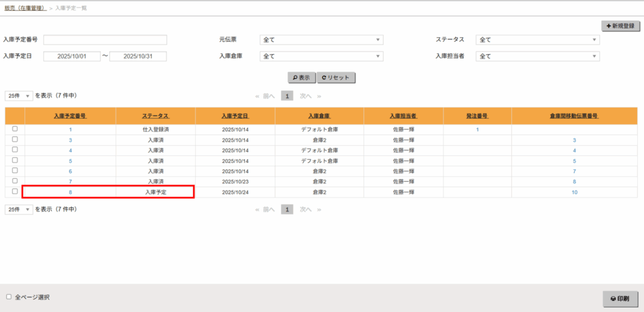Sort by 入庫予定日 column header
The height and width of the screenshot is (312, 644).
235,116
